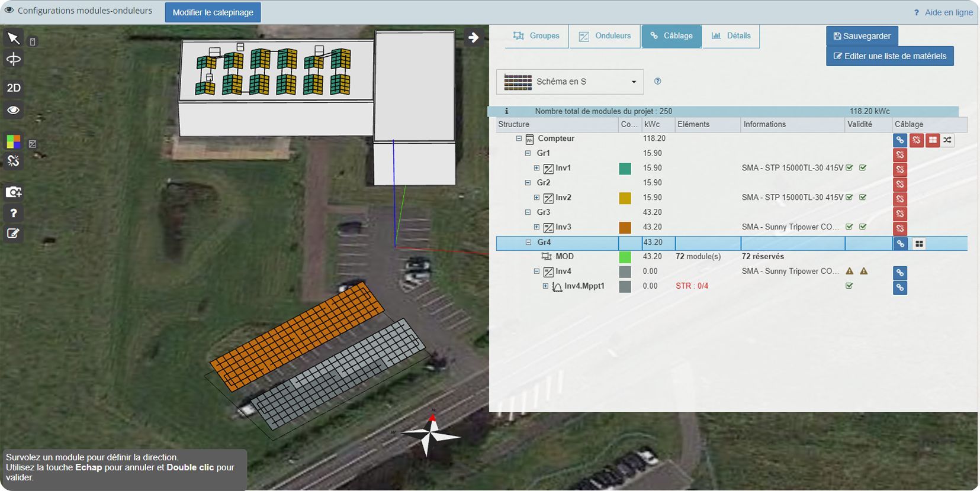
Task: Click the grid modules icon in the Gr4 row
Action: pyautogui.click(x=918, y=244)
